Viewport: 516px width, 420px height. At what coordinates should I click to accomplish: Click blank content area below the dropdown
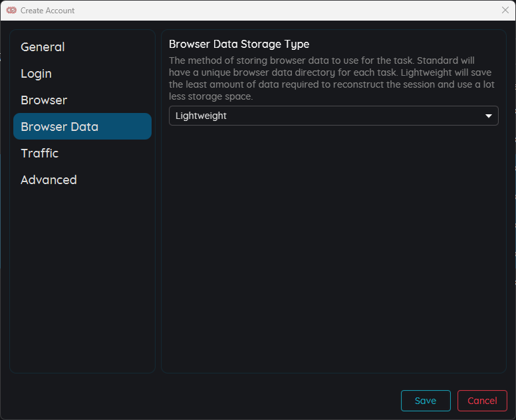332,253
